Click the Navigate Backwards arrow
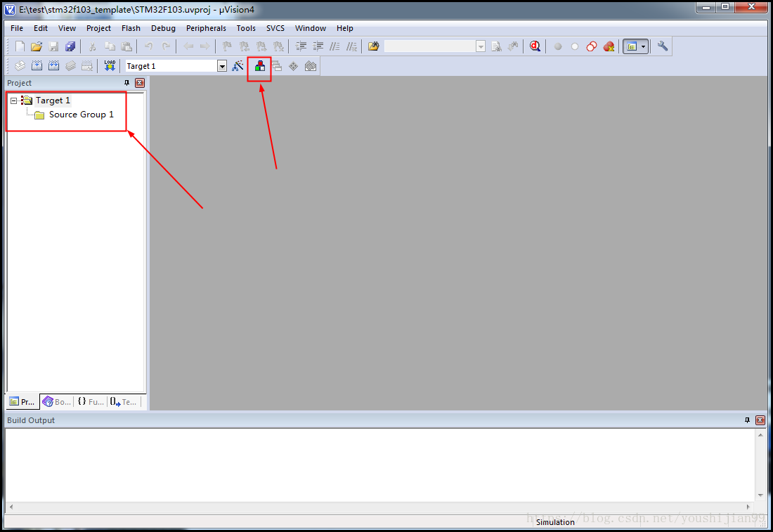Screen dimensions: 773x532 188,46
